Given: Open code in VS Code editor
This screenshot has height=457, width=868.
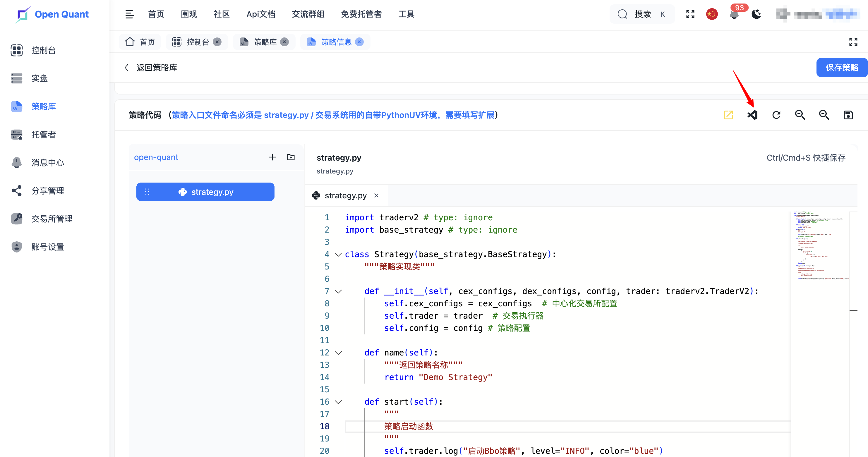Looking at the screenshot, I should click(x=752, y=115).
